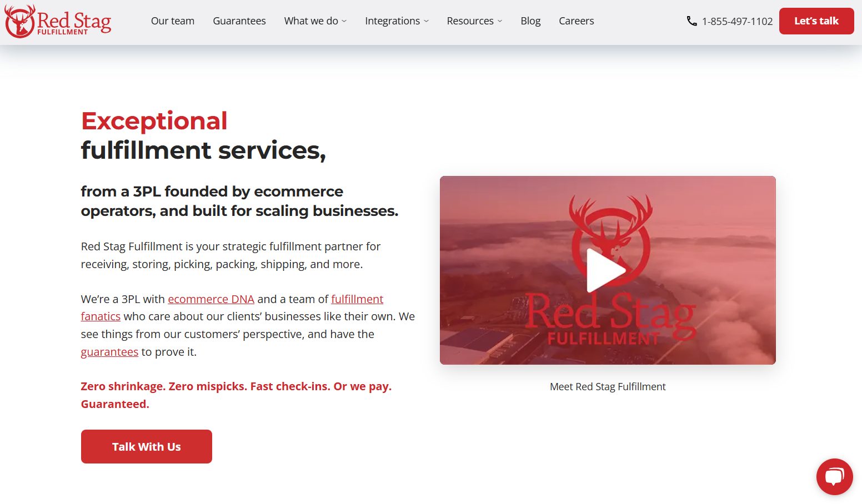The width and height of the screenshot is (862, 504).
Task: Click the Red Stag Fulfillment logo
Action: (57, 21)
